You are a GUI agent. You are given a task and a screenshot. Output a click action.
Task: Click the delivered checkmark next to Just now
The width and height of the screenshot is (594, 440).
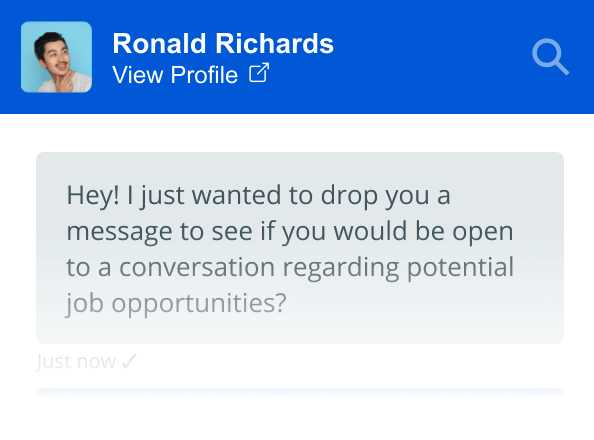(129, 361)
